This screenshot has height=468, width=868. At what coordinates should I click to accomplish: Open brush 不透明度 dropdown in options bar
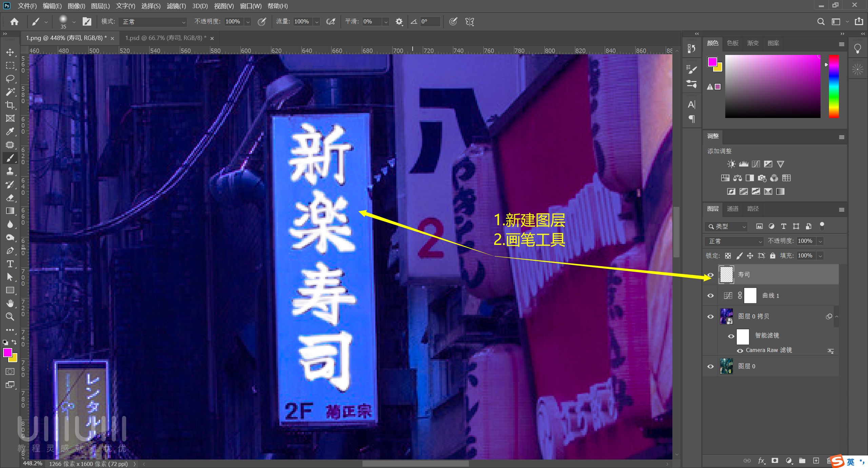click(248, 22)
